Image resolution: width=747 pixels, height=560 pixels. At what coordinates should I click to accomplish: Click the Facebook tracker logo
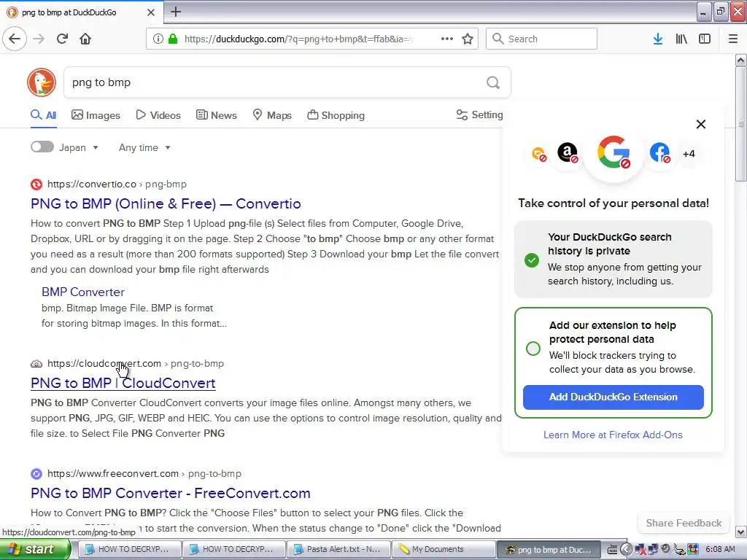pos(659,153)
